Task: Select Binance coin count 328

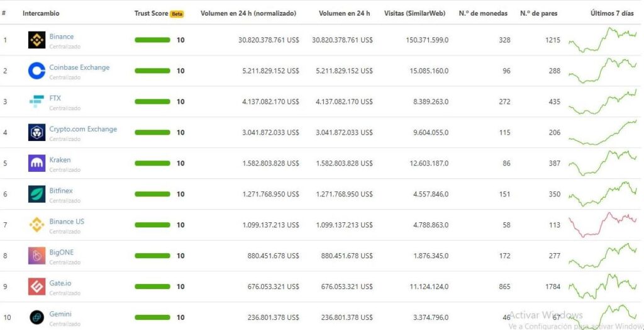Action: [x=504, y=40]
